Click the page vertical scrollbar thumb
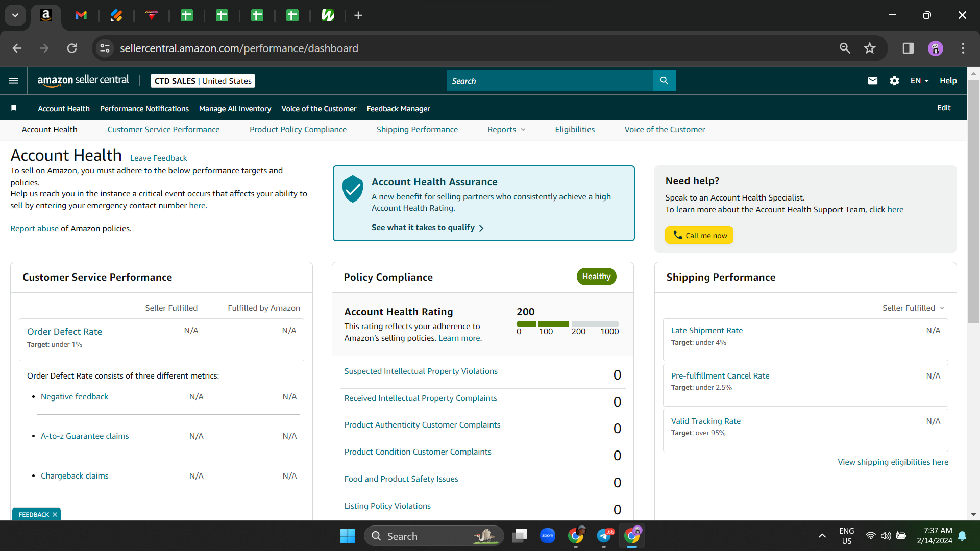 [x=973, y=201]
